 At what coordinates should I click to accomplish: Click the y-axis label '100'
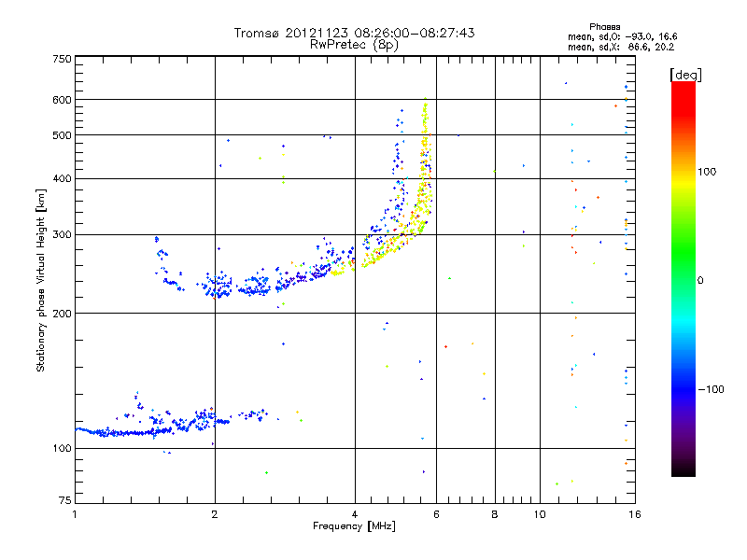click(x=62, y=448)
